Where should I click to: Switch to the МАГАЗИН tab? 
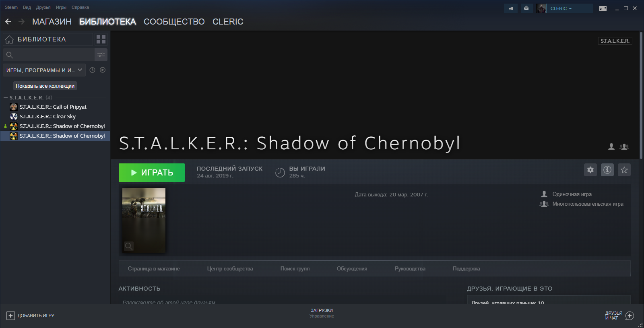point(52,22)
